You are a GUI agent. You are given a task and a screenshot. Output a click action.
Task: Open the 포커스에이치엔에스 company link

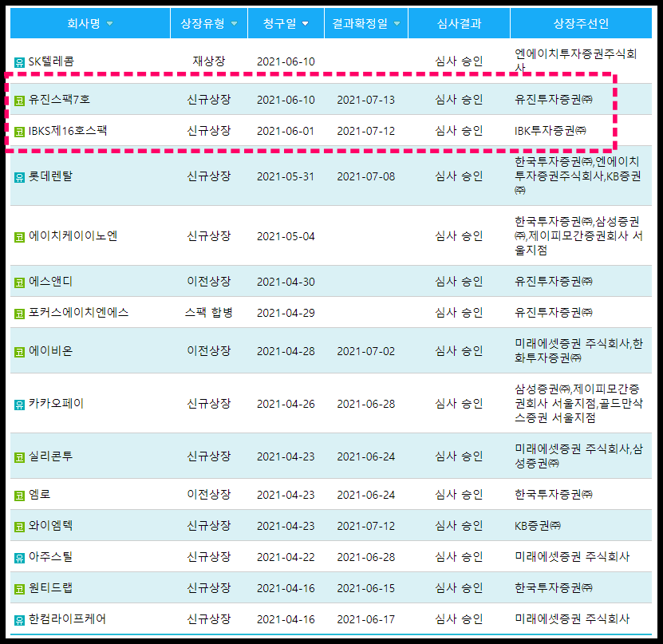[78, 313]
